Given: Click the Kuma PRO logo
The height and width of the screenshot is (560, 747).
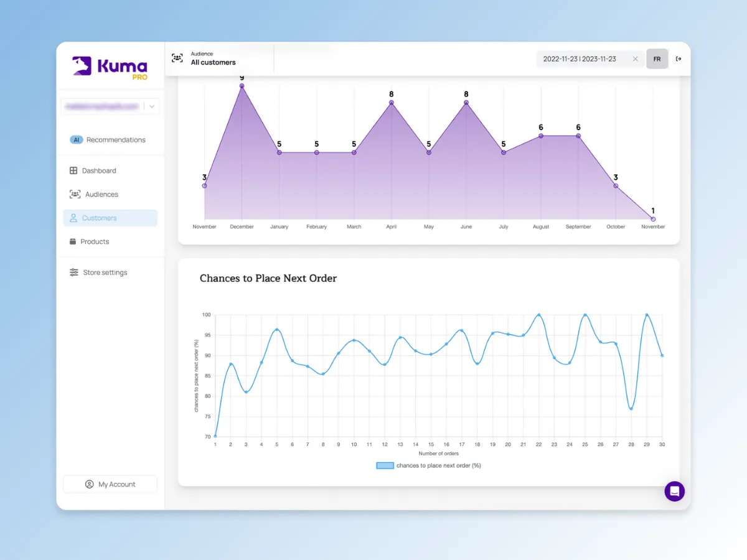Looking at the screenshot, I should tap(110, 67).
